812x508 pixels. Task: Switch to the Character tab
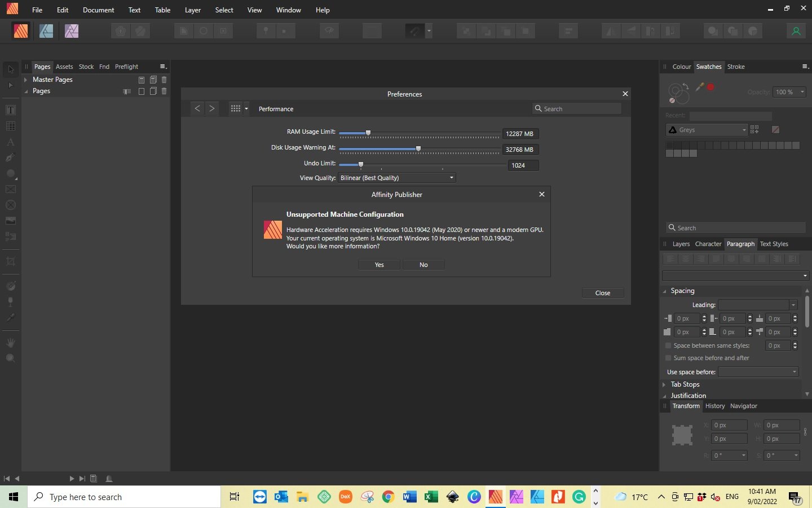pos(708,244)
